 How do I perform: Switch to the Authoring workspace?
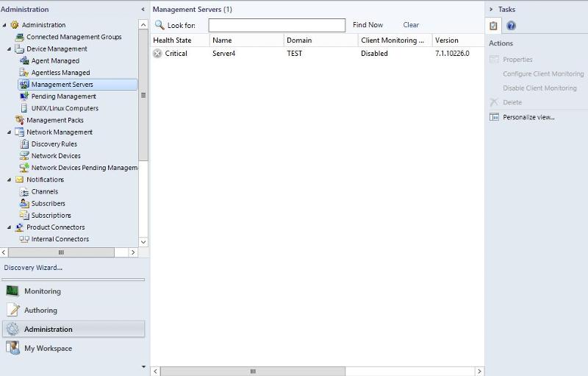(x=73, y=311)
